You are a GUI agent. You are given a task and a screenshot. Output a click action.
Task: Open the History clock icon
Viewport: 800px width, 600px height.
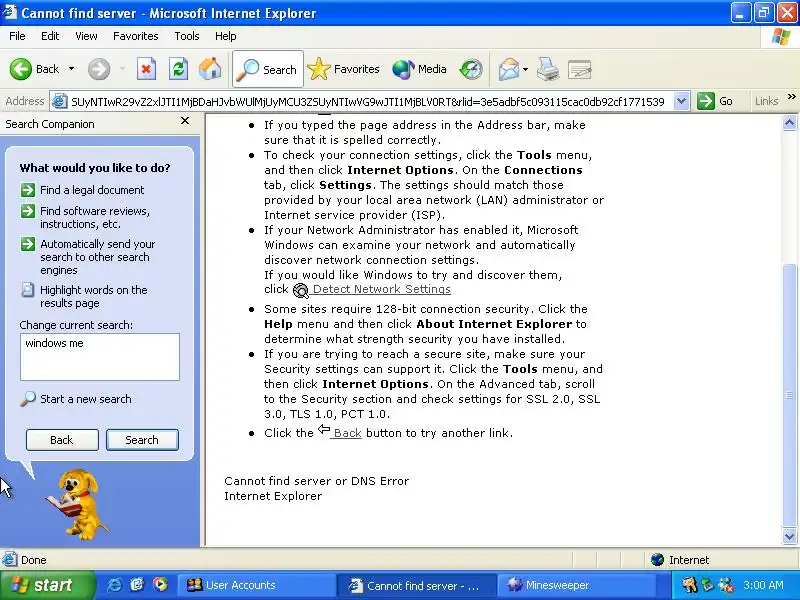click(470, 69)
